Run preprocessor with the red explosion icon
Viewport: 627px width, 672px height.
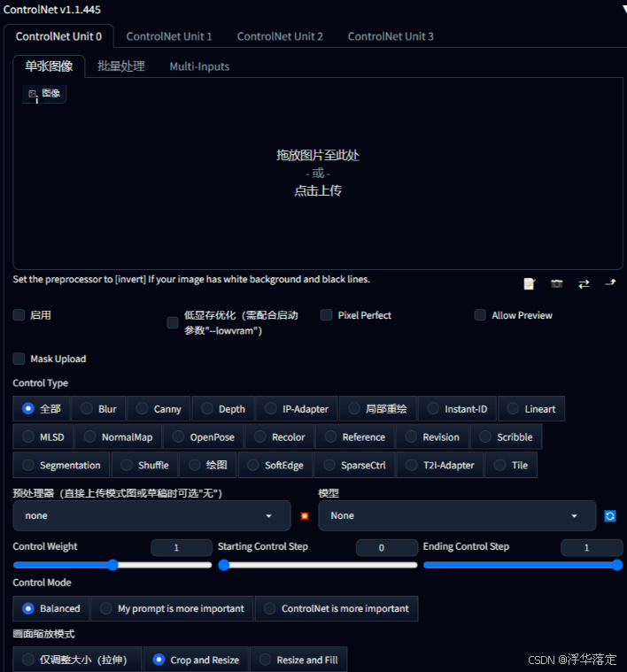[305, 515]
